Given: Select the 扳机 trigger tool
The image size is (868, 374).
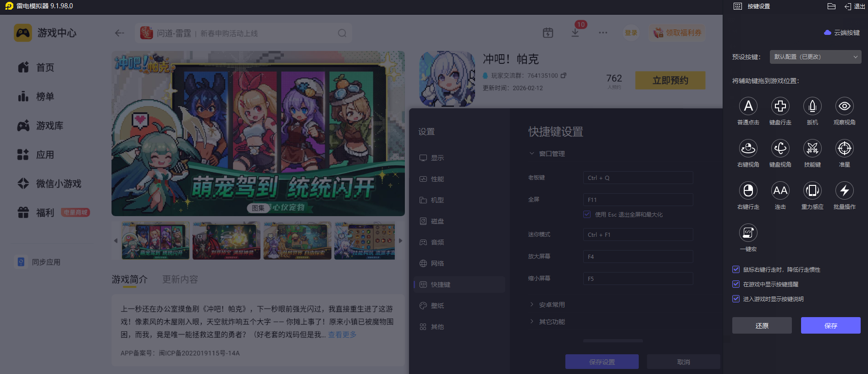Looking at the screenshot, I should (x=812, y=106).
